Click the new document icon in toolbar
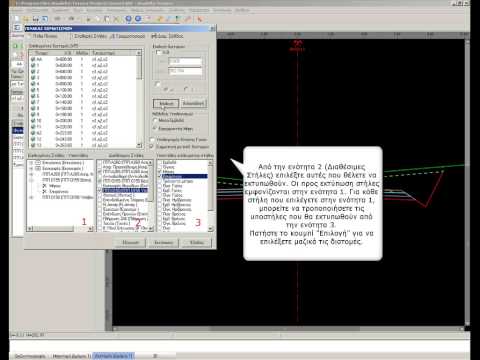The image size is (480, 360). (x=17, y=19)
